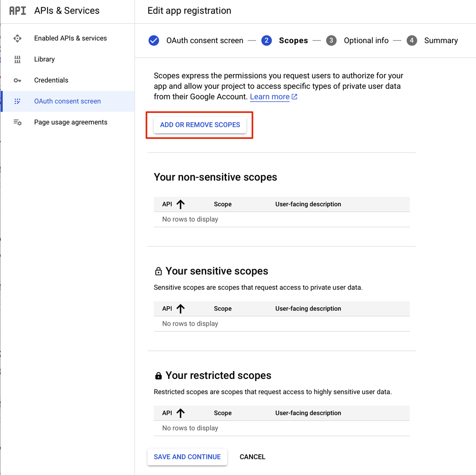Click Add or Remove Scopes button
Image resolution: width=476 pixels, height=475 pixels.
200,125
